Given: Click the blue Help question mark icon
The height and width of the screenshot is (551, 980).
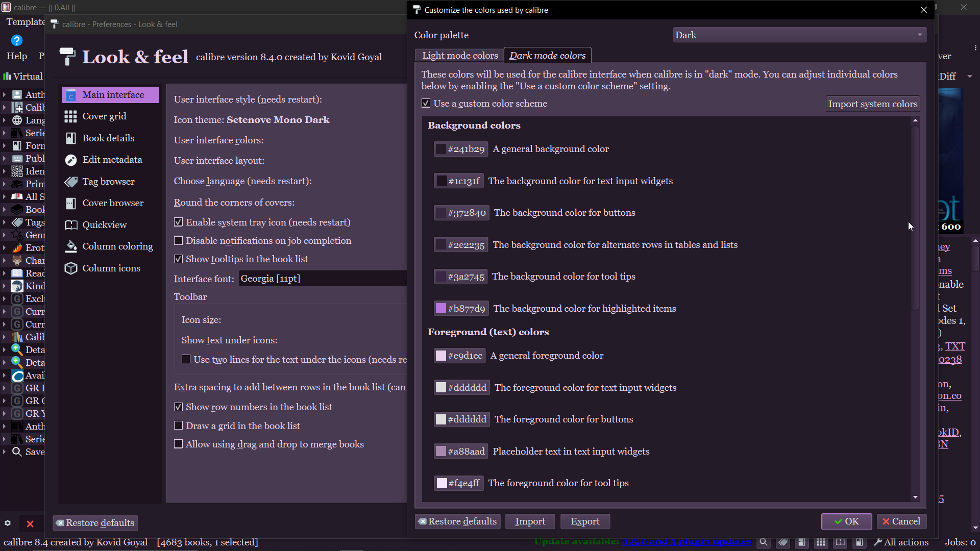Looking at the screenshot, I should tap(16, 40).
